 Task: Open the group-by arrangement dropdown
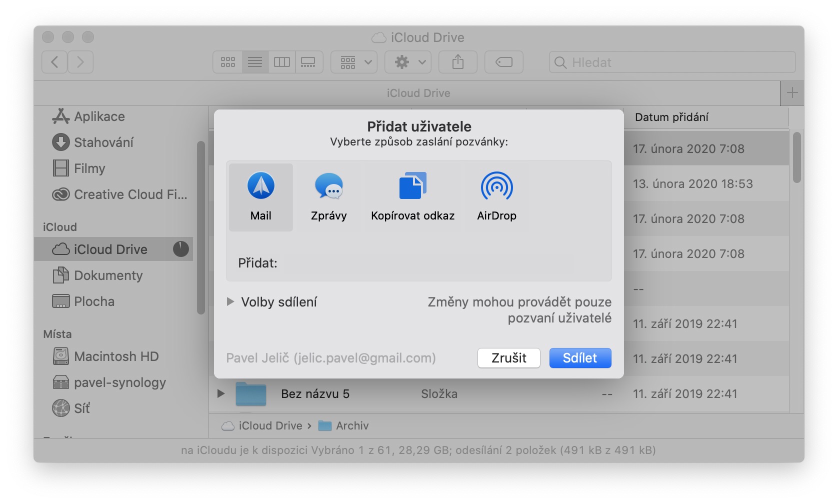(x=354, y=62)
